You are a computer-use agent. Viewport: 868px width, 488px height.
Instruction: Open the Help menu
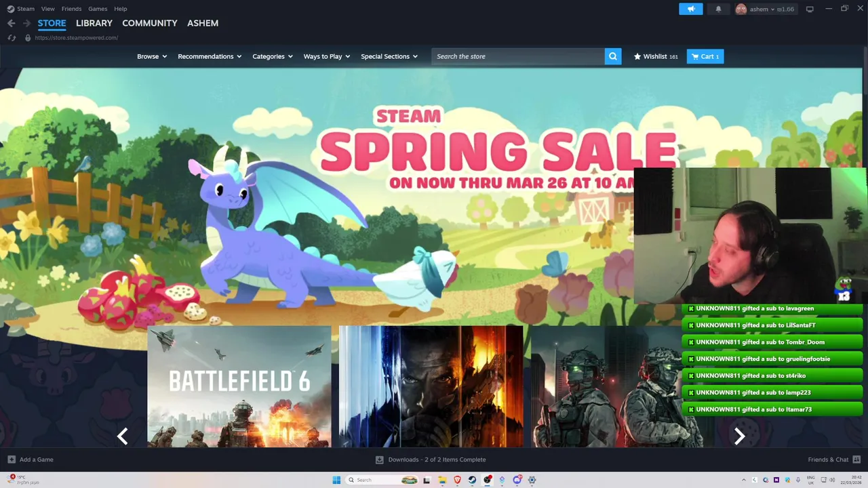pyautogui.click(x=121, y=9)
